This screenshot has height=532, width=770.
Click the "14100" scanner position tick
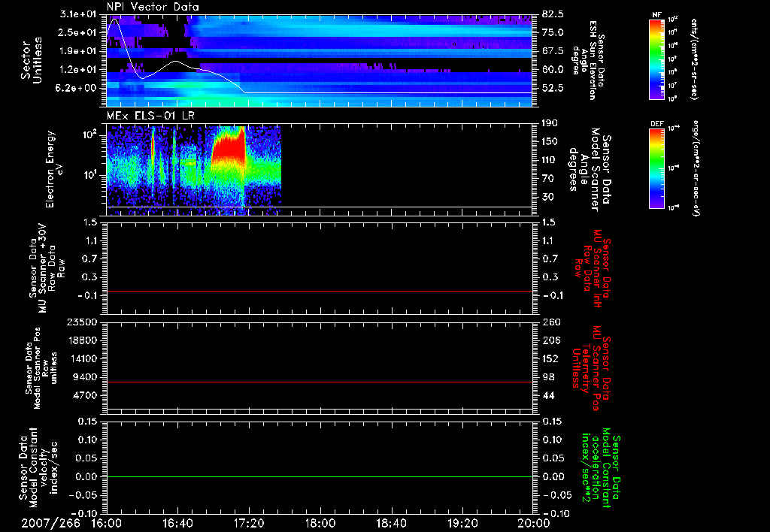pyautogui.click(x=82, y=358)
